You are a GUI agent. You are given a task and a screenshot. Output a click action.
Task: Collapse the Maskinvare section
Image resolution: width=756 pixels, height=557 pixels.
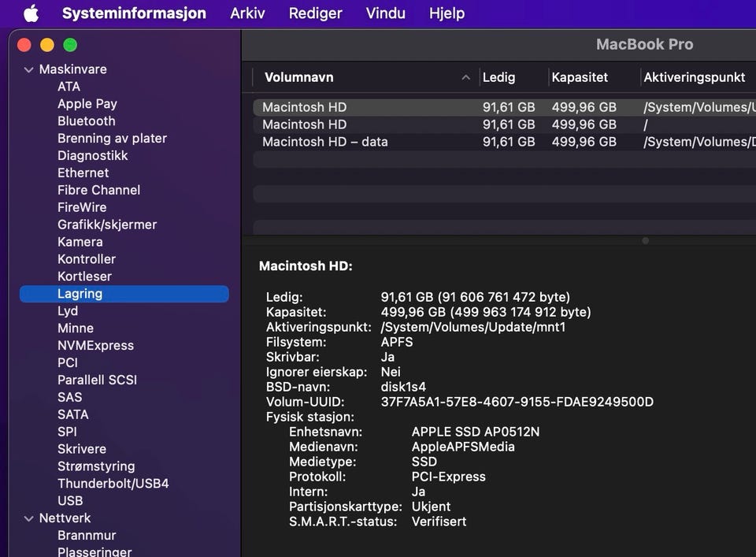point(29,69)
